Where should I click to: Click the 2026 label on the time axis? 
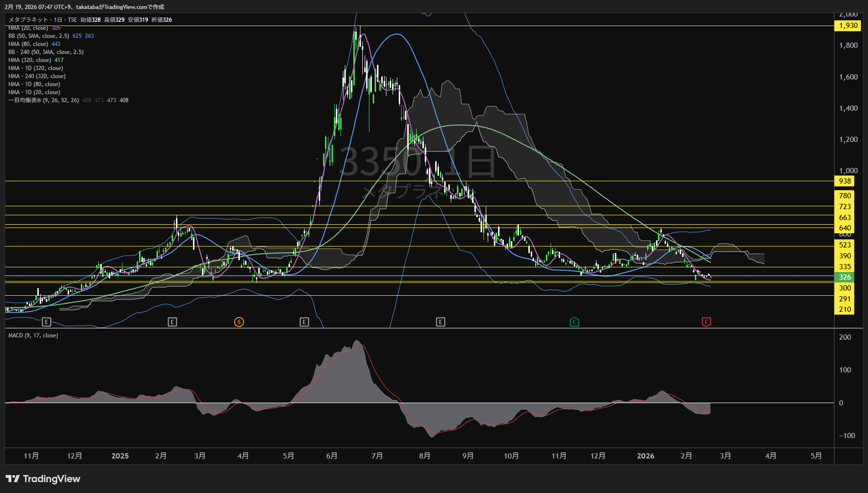645,456
